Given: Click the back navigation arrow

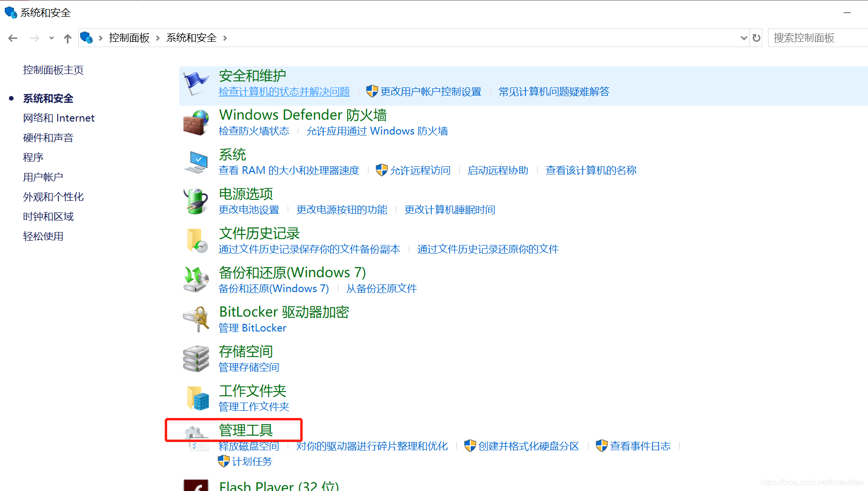Looking at the screenshot, I should click(x=13, y=38).
